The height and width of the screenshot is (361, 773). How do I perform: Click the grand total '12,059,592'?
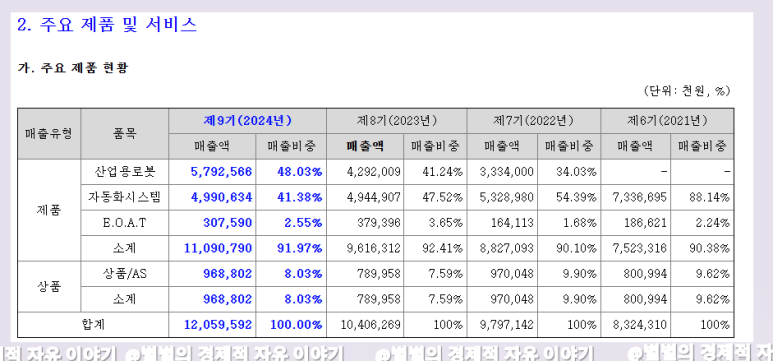point(218,325)
